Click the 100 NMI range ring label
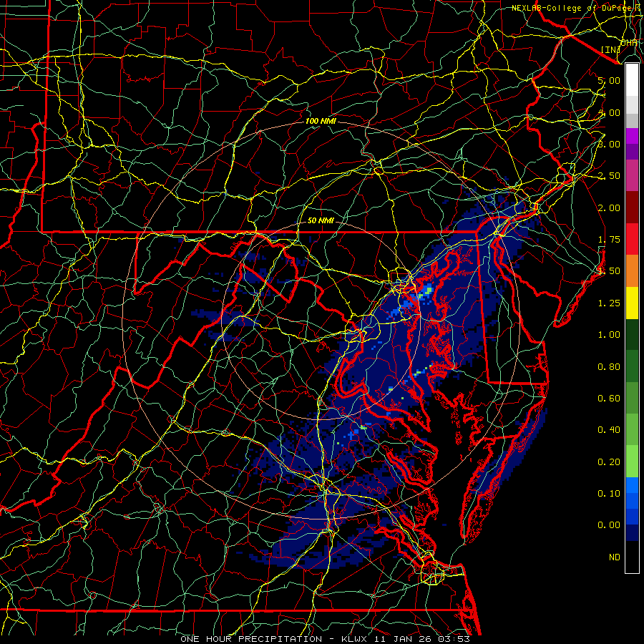 tap(321, 121)
